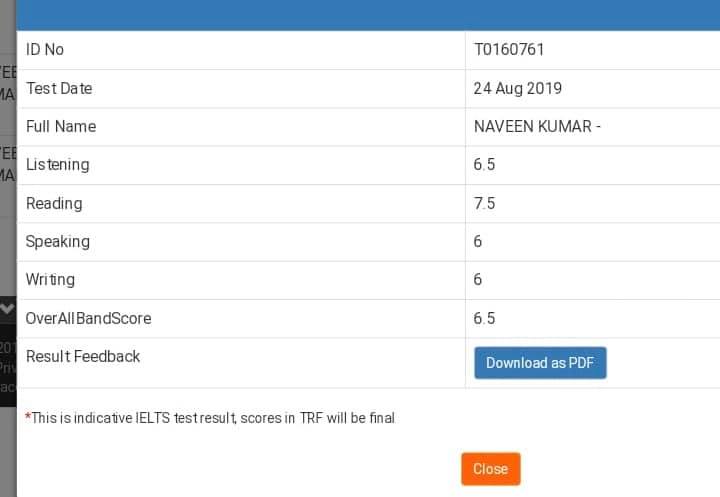The height and width of the screenshot is (497, 720).
Task: Select the ID number T0160761
Action: 508,49
